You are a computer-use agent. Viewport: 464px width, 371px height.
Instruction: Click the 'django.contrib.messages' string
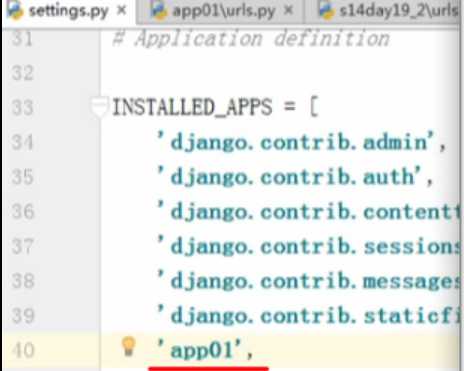[308, 281]
